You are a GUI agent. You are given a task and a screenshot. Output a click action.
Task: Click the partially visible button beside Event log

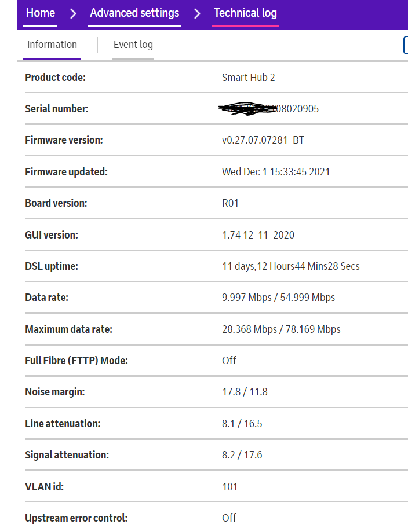tap(405, 45)
